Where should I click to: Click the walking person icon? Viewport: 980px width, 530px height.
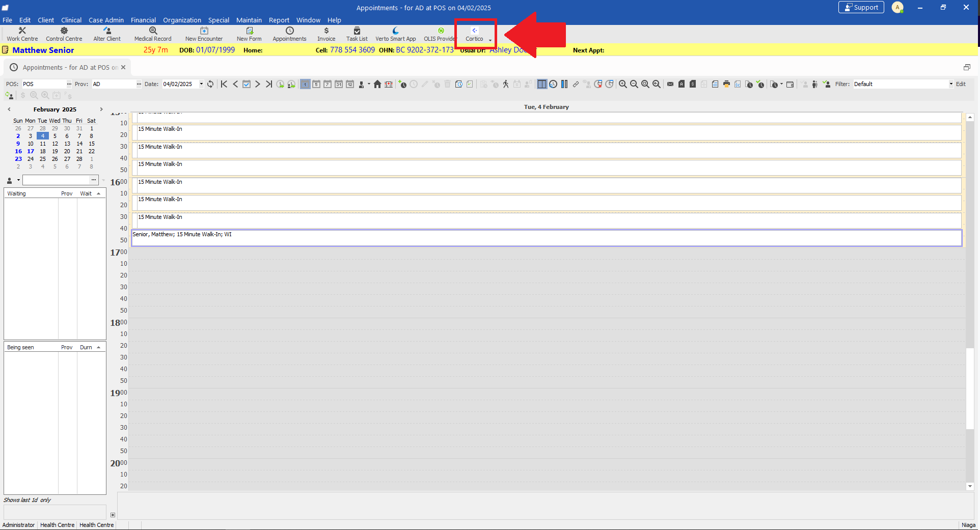pos(506,84)
